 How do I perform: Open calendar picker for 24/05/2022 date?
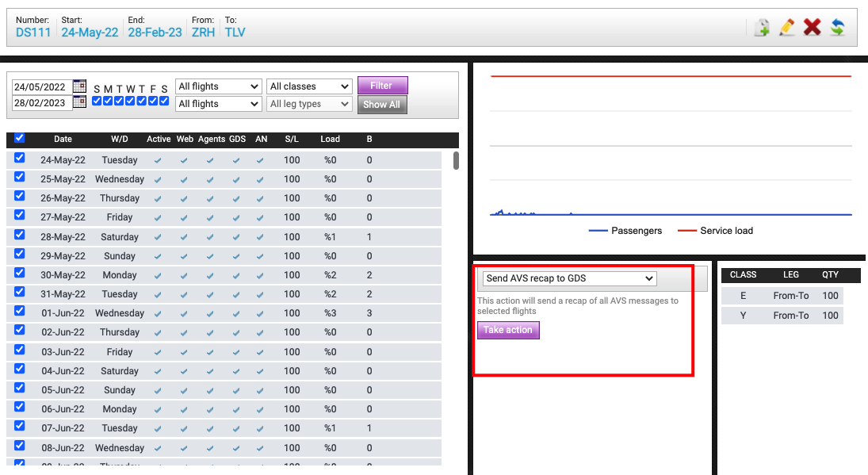(x=80, y=86)
